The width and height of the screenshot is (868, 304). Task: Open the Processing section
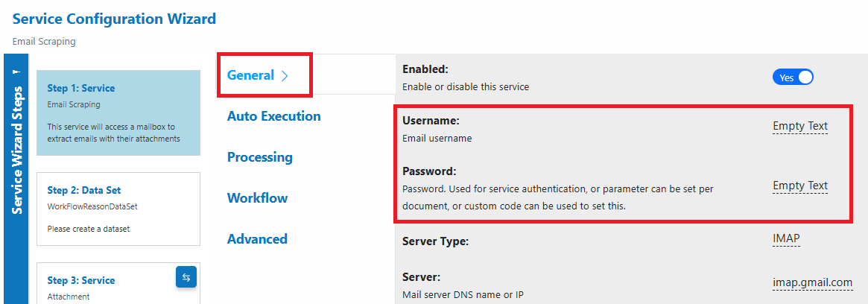click(259, 157)
